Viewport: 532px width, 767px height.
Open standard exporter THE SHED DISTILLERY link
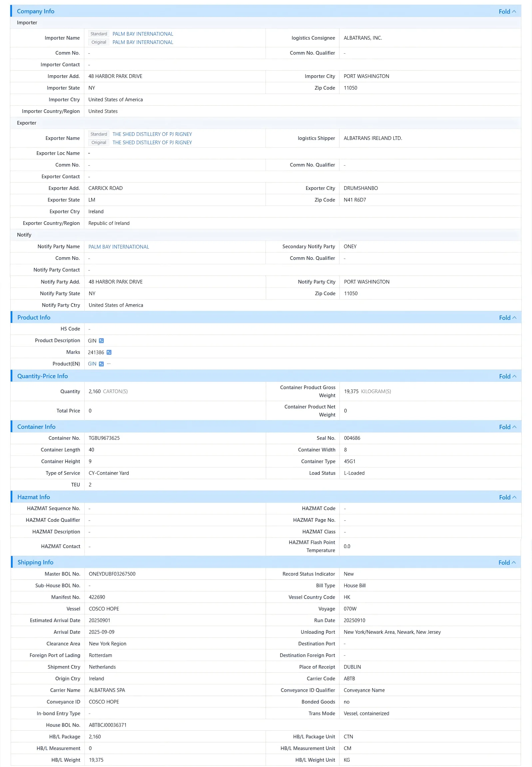point(152,134)
